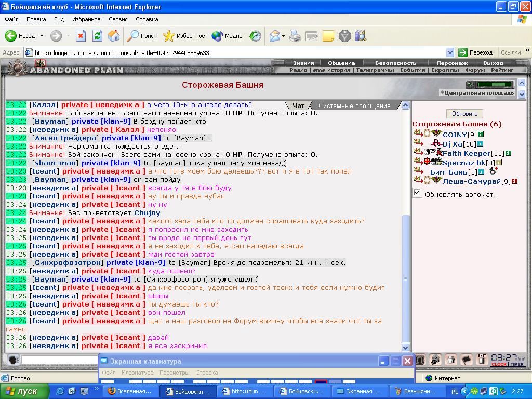532x399 pixels.
Task: Toggle the 'Обновлять автомат.' checkbox
Action: pyautogui.click(x=417, y=193)
